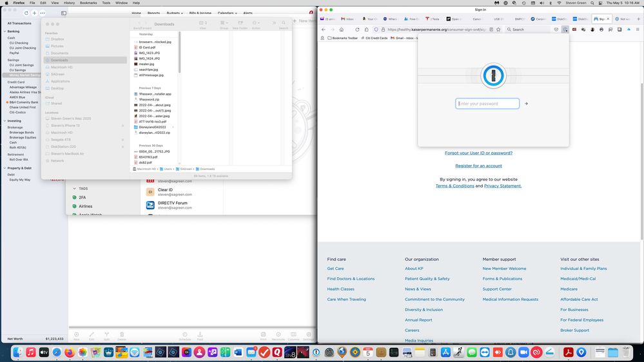Click the Enter your password field

tap(487, 104)
